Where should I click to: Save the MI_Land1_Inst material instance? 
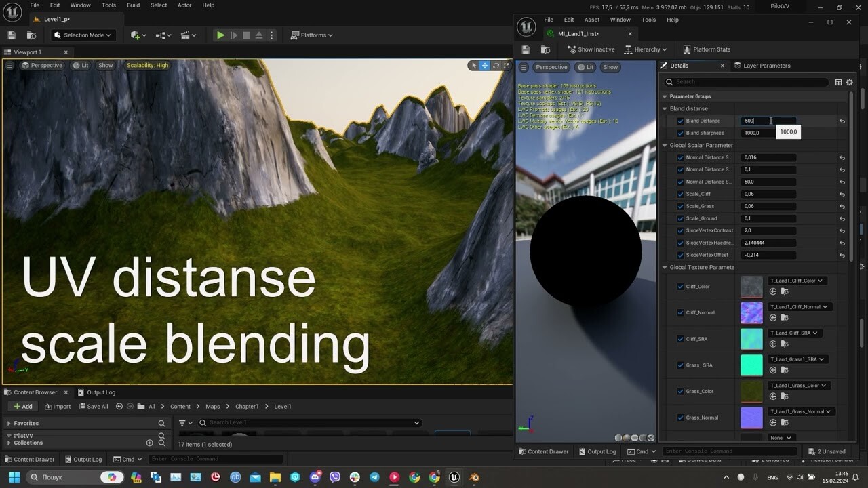(x=526, y=49)
